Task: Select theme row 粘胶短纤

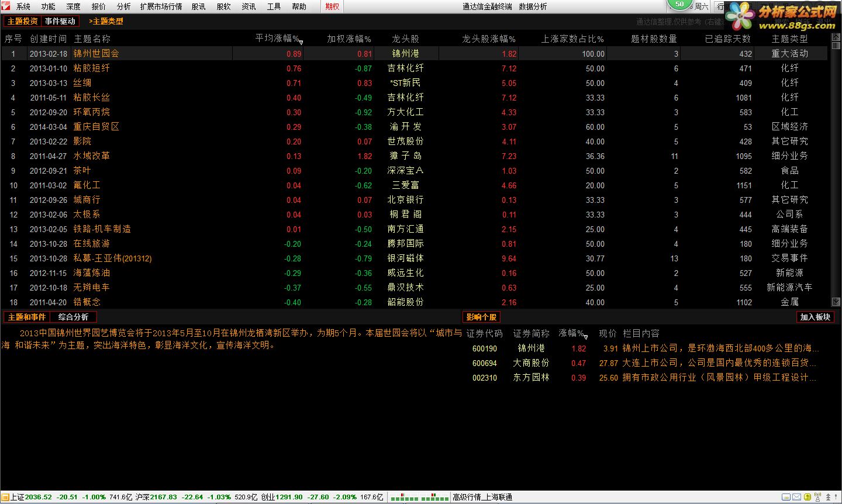Action: click(x=414, y=68)
